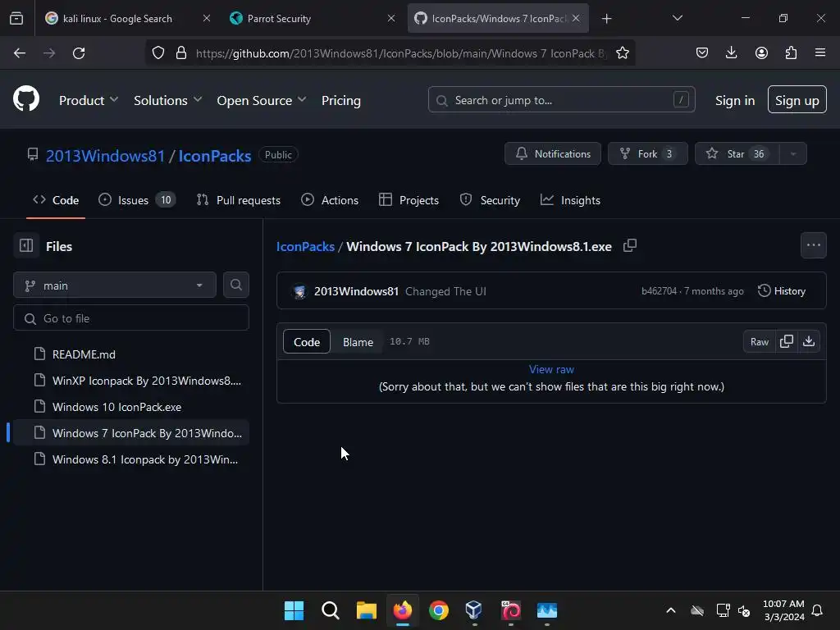Image resolution: width=840 pixels, height=630 pixels.
Task: Focus the Firefox URL bar
Action: tap(400, 53)
